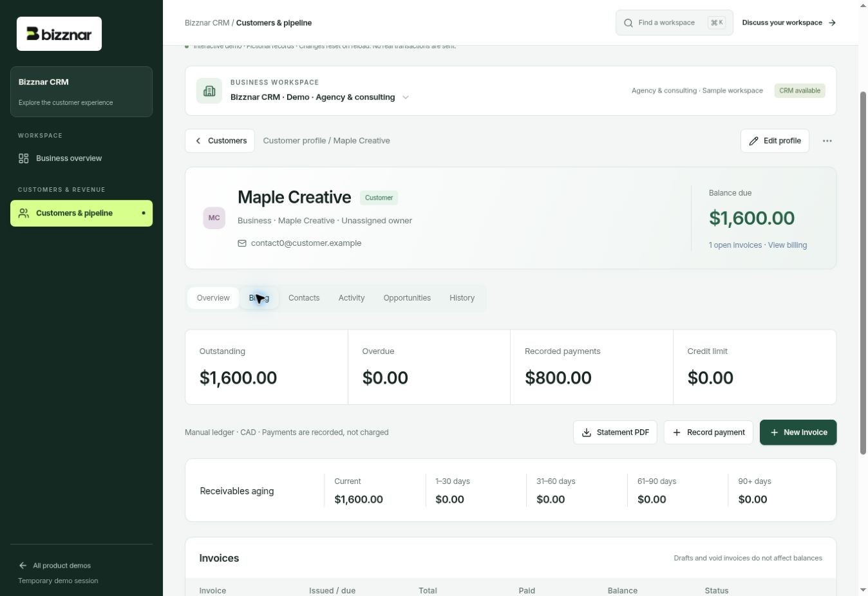The height and width of the screenshot is (596, 868).
Task: Click the page vertical scrollbar thumb
Action: (863, 273)
